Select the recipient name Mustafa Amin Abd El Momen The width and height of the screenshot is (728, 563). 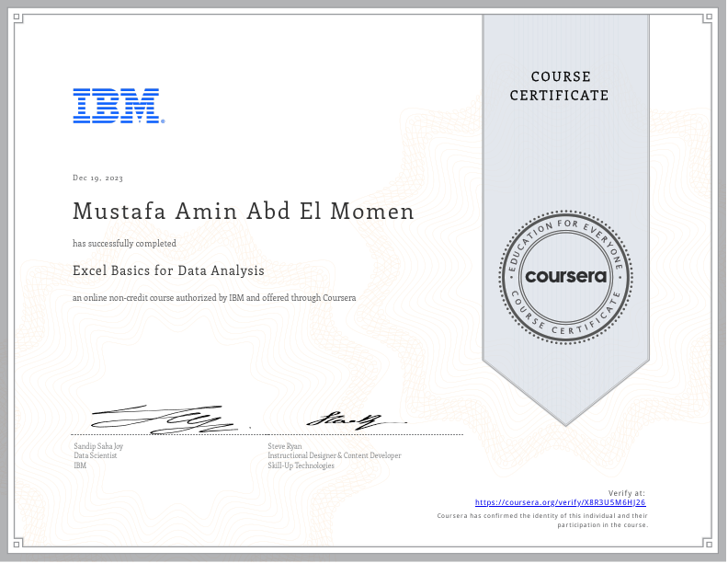point(244,212)
